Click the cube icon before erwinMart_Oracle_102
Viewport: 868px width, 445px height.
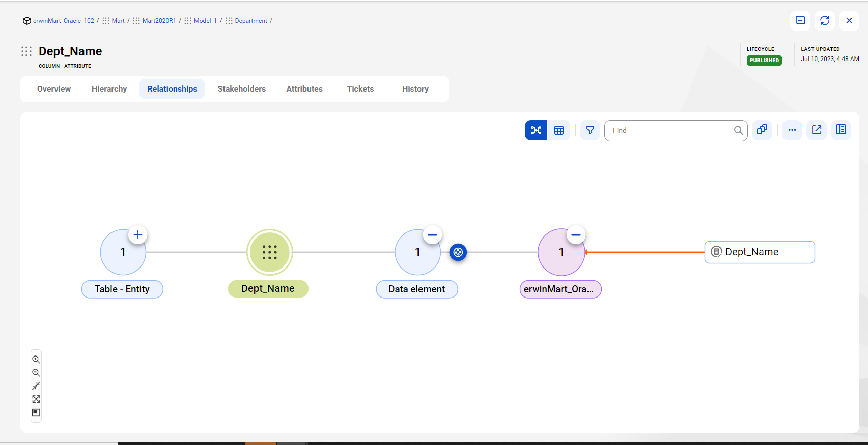point(27,21)
